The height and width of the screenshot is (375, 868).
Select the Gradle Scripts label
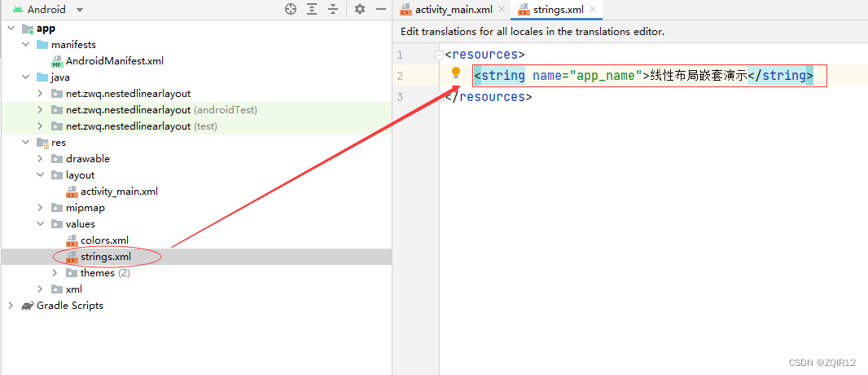point(70,305)
